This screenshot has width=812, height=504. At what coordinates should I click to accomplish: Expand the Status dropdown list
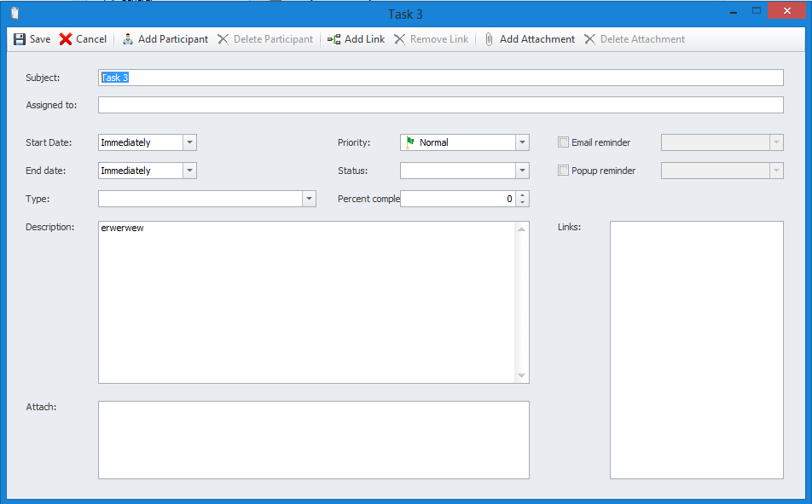coord(522,171)
